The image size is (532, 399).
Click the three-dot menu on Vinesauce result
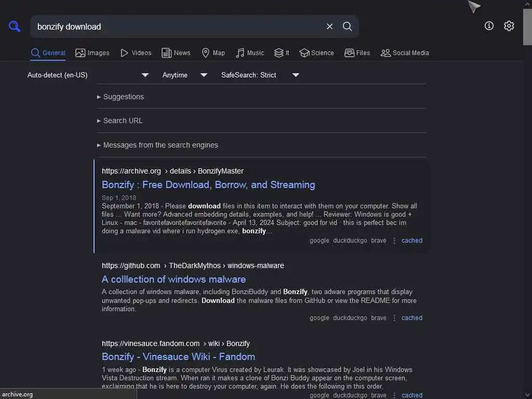[394, 395]
